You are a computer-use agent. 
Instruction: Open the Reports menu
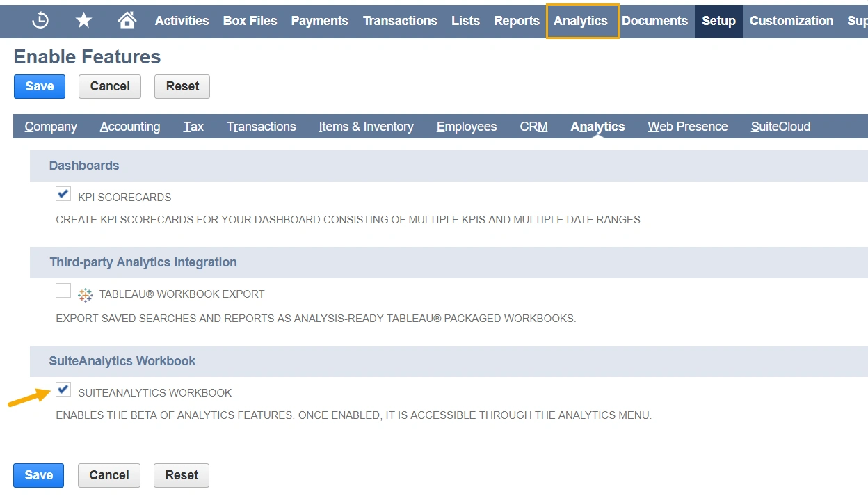[x=516, y=21]
